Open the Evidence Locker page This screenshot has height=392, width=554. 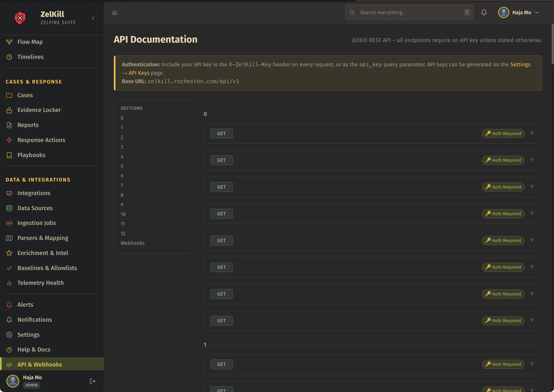tap(39, 110)
